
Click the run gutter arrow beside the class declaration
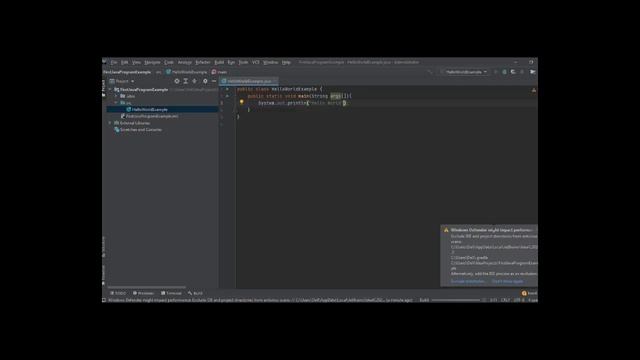point(227,89)
